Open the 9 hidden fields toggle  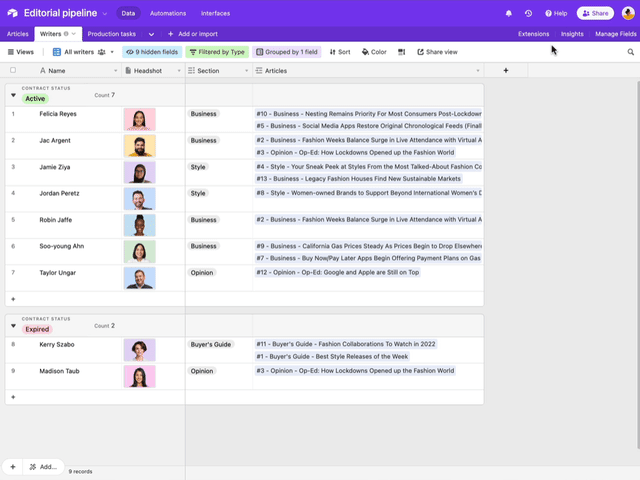pyautogui.click(x=152, y=52)
